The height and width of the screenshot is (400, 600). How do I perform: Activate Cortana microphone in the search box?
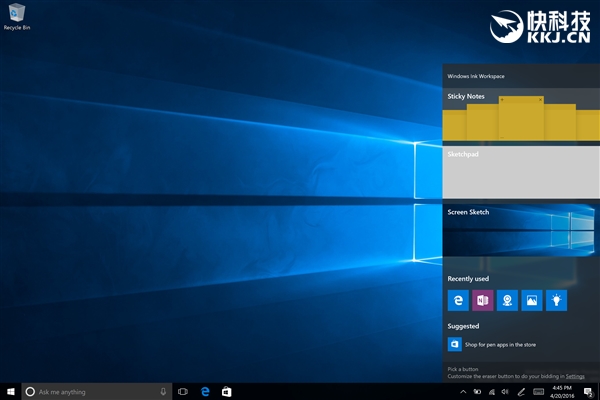(163, 391)
